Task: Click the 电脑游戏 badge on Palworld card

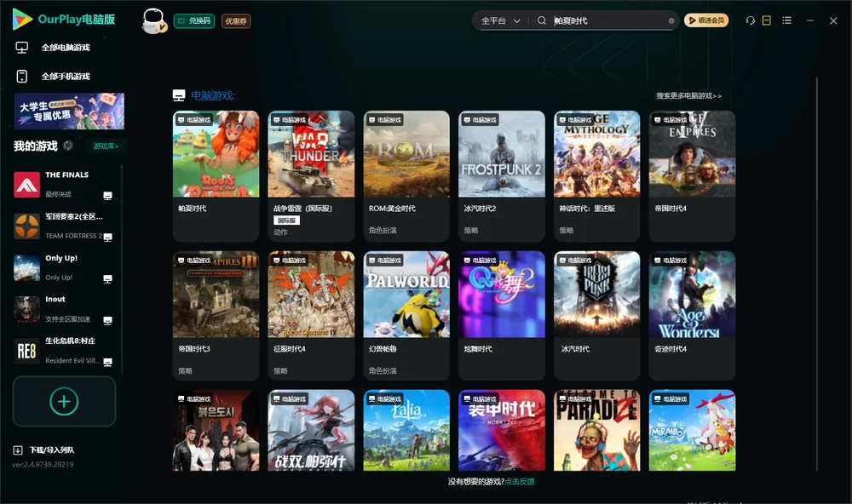Action: pos(384,261)
